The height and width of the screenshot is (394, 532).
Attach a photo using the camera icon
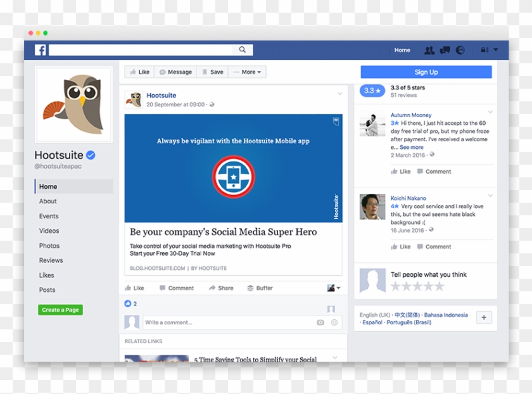pos(320,322)
